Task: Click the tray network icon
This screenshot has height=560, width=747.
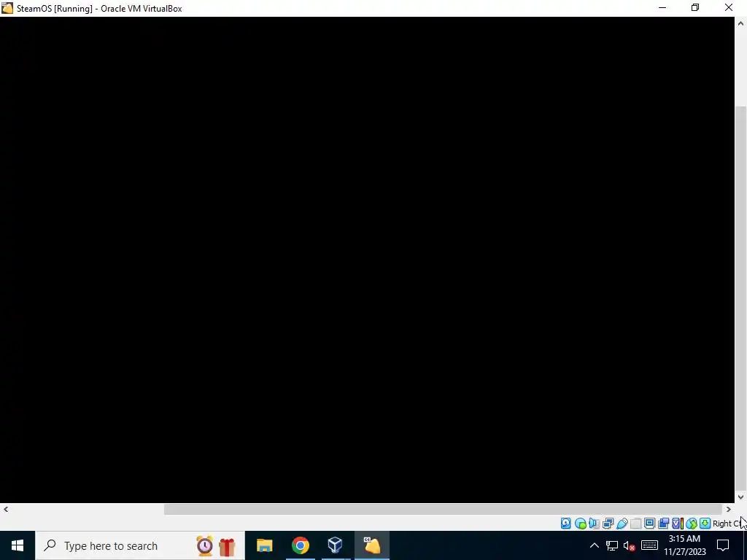Action: (612, 545)
